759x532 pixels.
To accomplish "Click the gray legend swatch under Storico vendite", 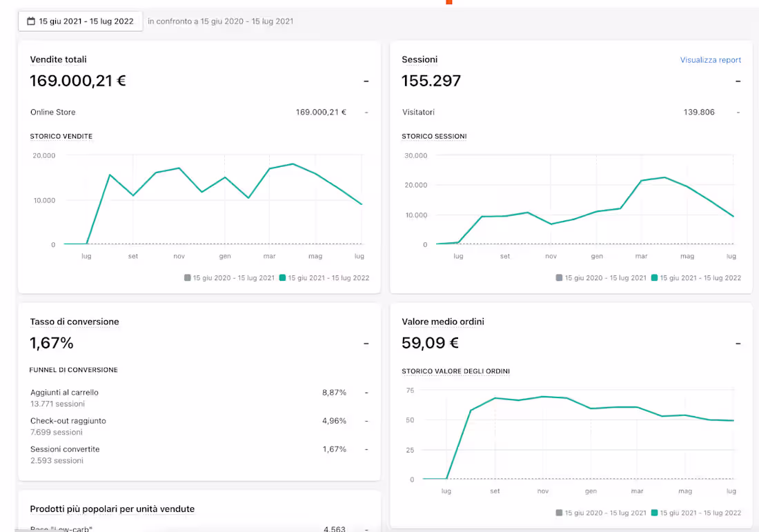I will (x=187, y=278).
